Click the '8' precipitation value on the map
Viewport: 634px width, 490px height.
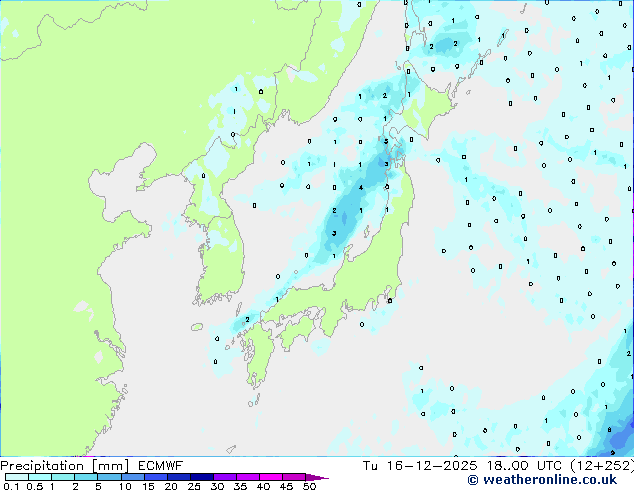point(609,430)
